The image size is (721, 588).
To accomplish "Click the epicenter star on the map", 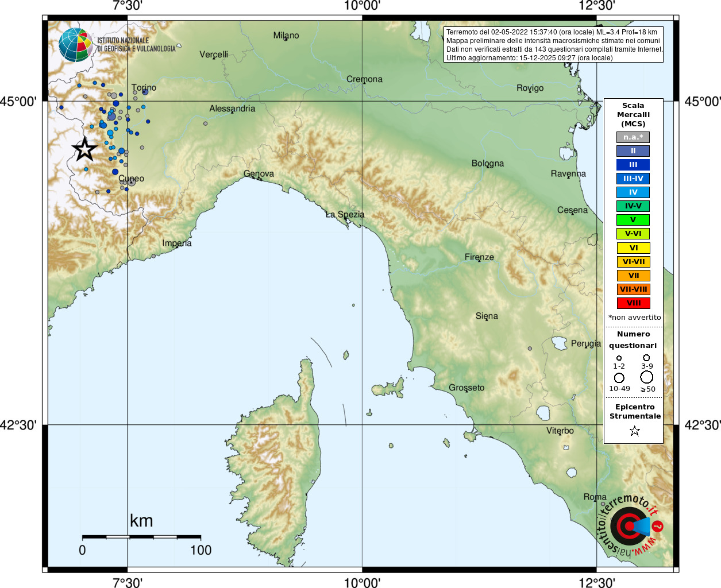I will (85, 149).
